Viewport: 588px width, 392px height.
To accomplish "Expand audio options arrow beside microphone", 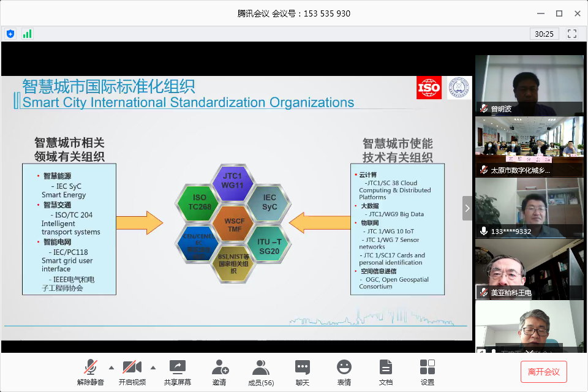I will pos(111,367).
